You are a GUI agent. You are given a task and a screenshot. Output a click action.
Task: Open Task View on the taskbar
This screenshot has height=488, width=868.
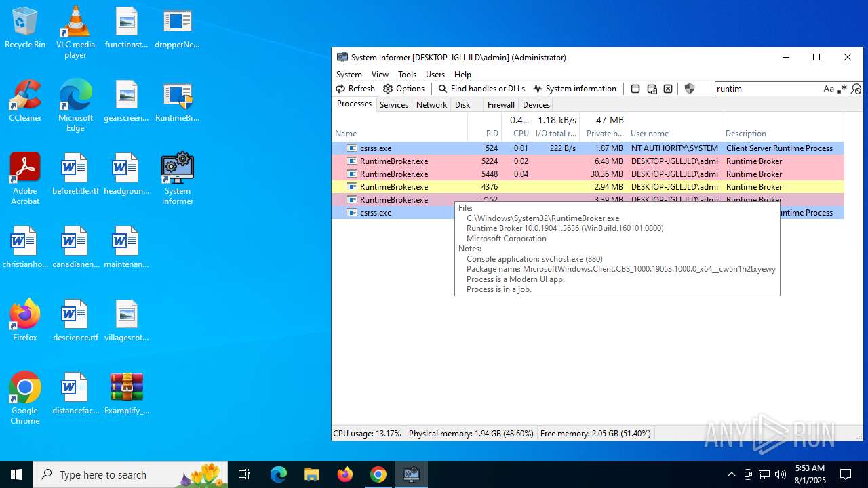tap(244, 474)
